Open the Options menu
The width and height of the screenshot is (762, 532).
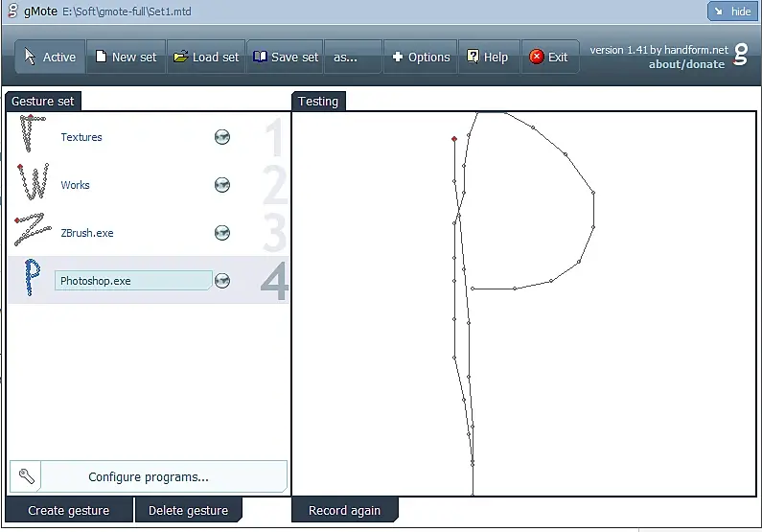pyautogui.click(x=421, y=57)
